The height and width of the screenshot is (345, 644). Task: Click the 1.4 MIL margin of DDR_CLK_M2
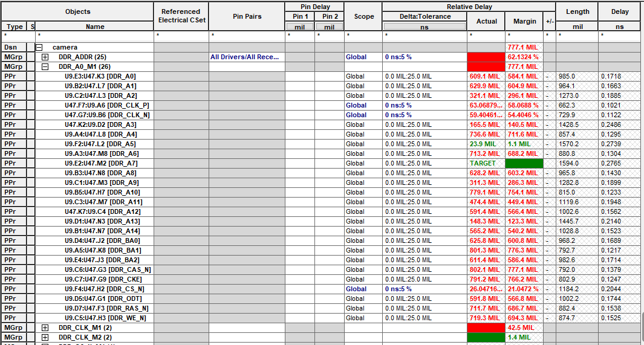click(519, 337)
